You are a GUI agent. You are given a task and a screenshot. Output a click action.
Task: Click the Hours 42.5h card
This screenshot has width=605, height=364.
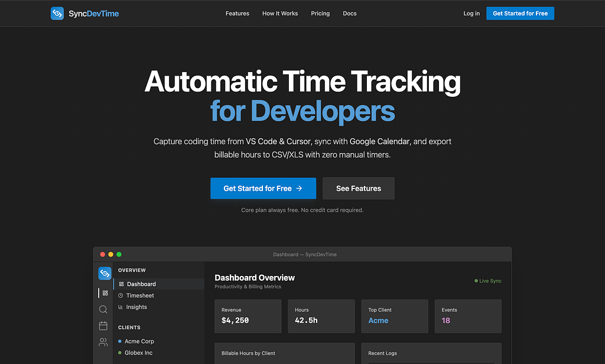321,316
